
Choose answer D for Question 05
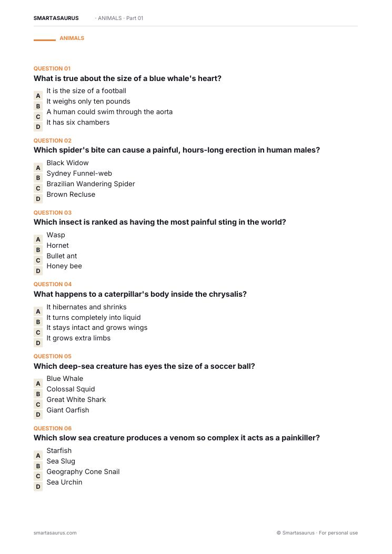38,415
